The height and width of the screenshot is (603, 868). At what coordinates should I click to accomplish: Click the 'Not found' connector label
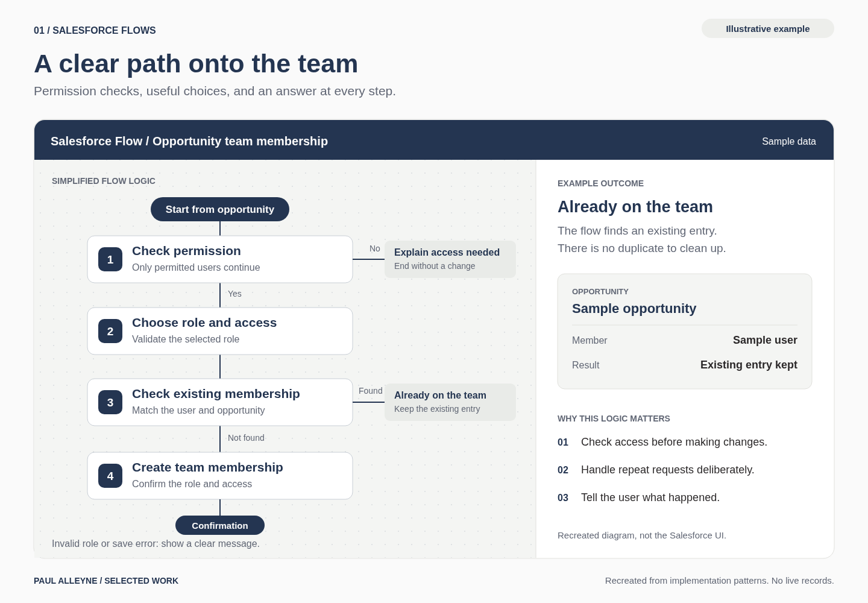coord(246,438)
